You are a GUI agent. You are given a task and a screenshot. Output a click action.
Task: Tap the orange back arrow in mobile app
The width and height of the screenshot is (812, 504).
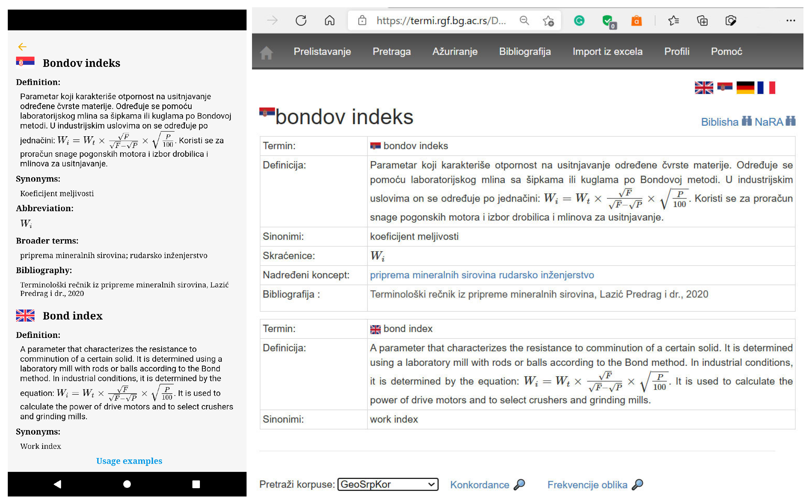point(22,47)
